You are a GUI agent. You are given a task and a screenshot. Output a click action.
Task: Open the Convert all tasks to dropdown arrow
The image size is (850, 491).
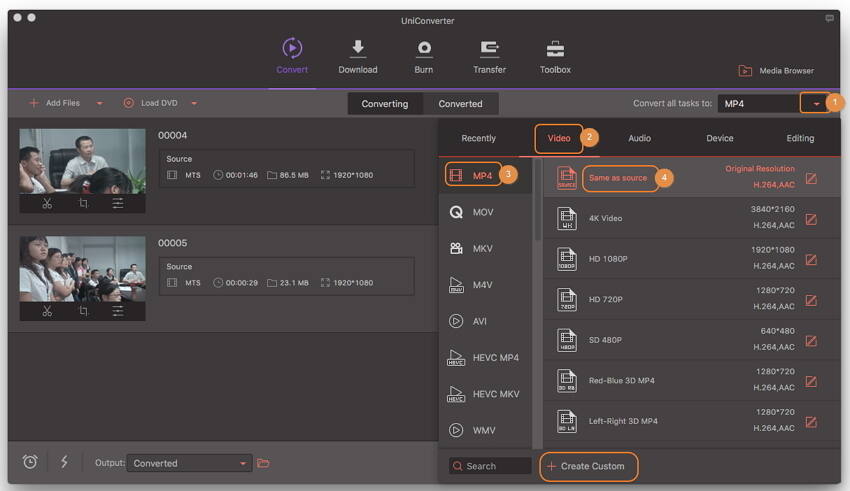click(x=815, y=104)
